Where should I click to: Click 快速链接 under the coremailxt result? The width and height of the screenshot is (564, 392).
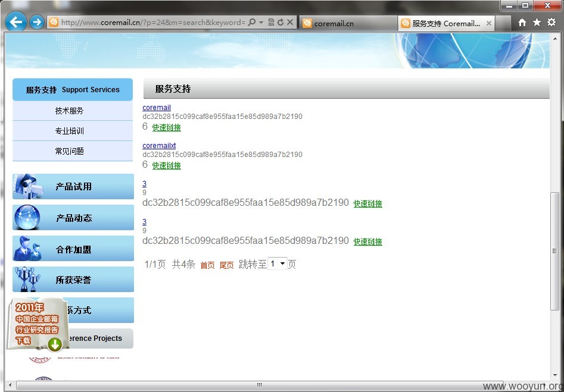click(167, 165)
